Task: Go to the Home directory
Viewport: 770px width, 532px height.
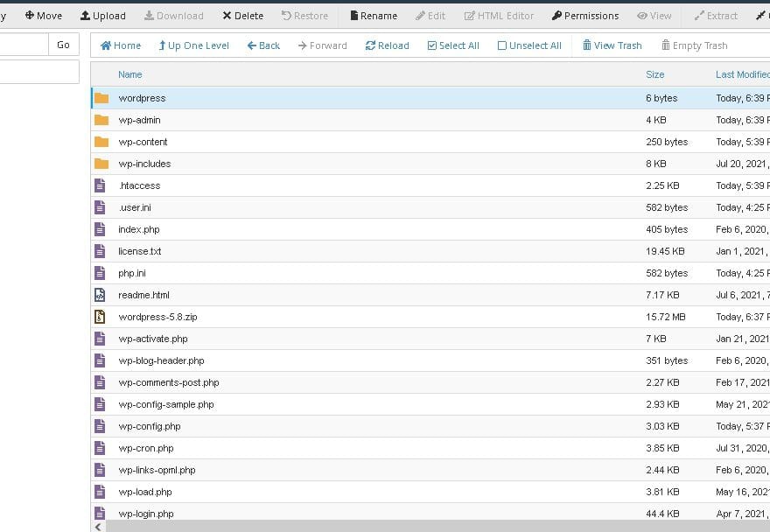Action: 121,45
